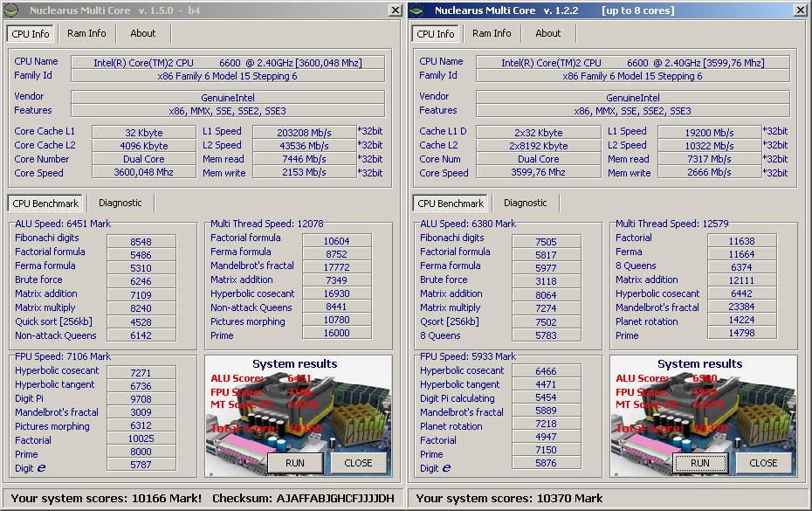Click Planet rotation multi-thread score "14224"

coord(741,320)
